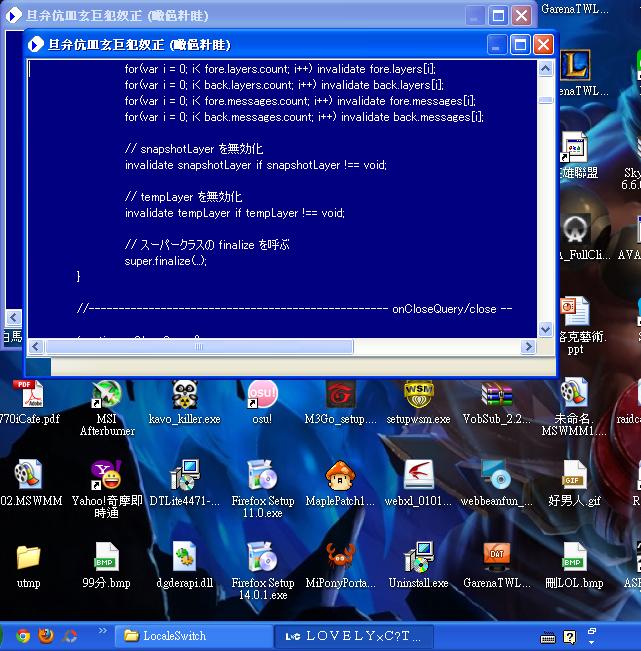Select the 好男人.gif image file
The width and height of the screenshot is (641, 651).
(574, 475)
